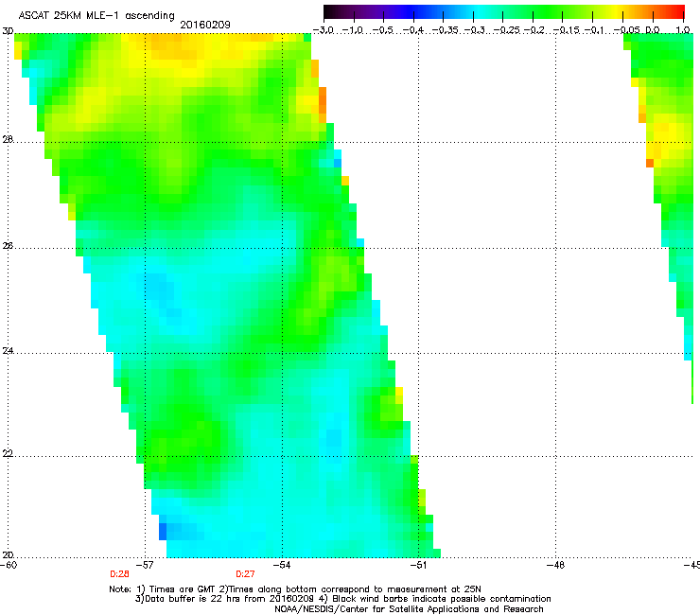This screenshot has height=615, width=700.
Task: Click the latitude label 20
Action: [8, 554]
